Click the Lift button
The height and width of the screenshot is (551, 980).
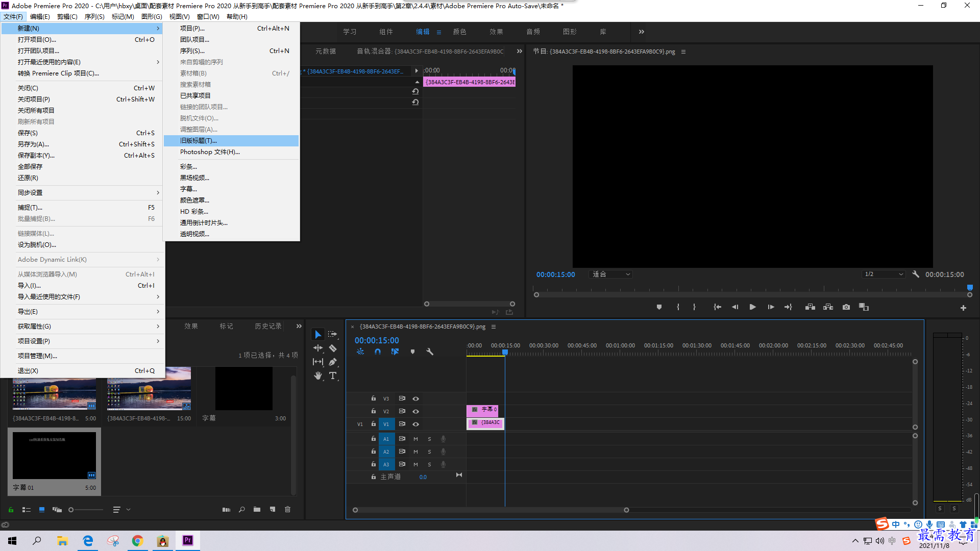(810, 307)
